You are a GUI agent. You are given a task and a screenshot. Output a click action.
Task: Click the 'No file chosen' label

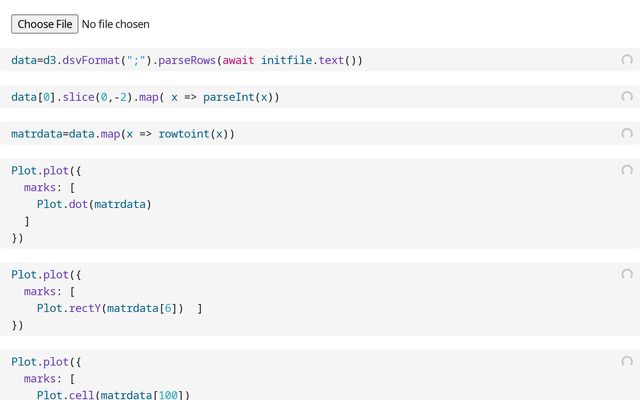[x=116, y=23]
